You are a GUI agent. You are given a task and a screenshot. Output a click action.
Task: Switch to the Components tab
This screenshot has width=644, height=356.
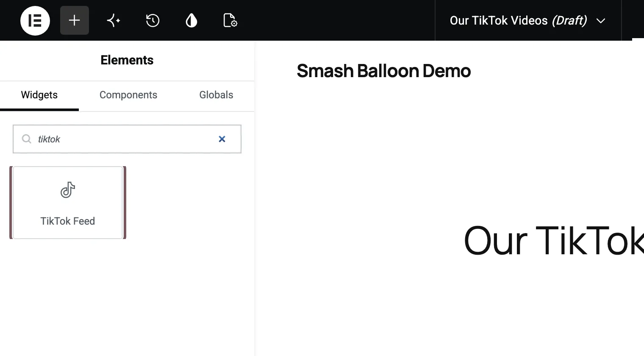pyautogui.click(x=128, y=95)
